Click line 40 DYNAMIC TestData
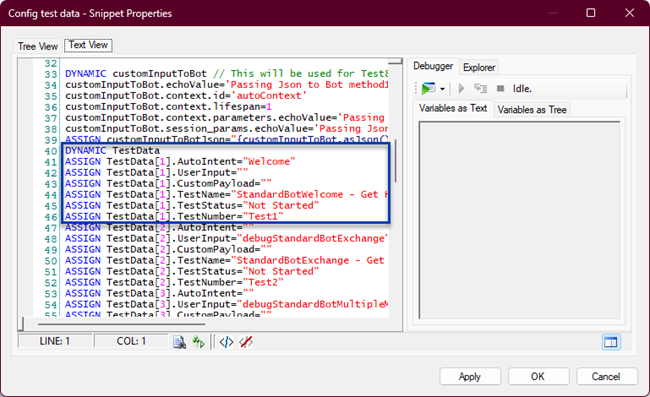Viewport: 650px width, 397px height. (x=112, y=151)
